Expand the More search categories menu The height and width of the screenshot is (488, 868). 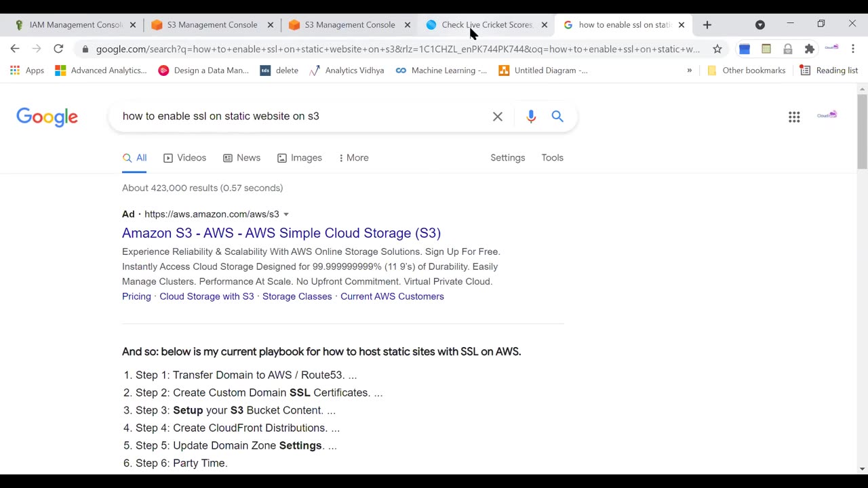point(353,158)
